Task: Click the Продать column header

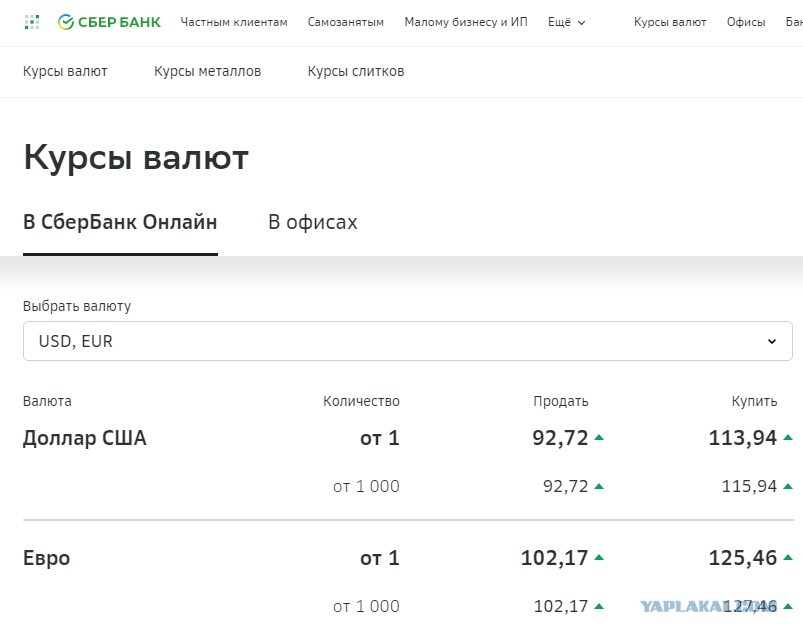Action: pyautogui.click(x=561, y=401)
